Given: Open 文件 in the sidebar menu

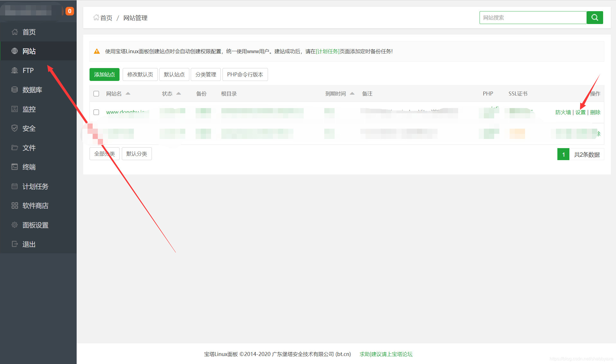Looking at the screenshot, I should click(38, 148).
